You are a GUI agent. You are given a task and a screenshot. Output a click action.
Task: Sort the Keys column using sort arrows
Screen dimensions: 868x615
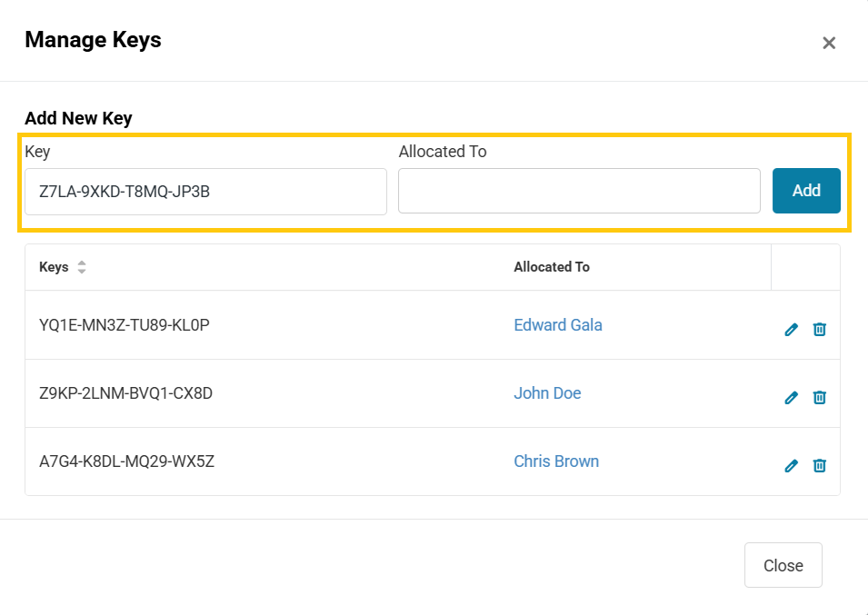tap(82, 267)
